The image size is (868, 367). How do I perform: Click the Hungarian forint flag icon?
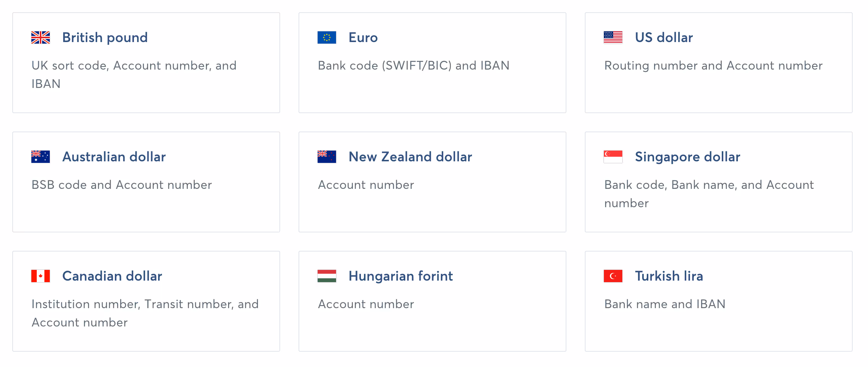pos(326,276)
